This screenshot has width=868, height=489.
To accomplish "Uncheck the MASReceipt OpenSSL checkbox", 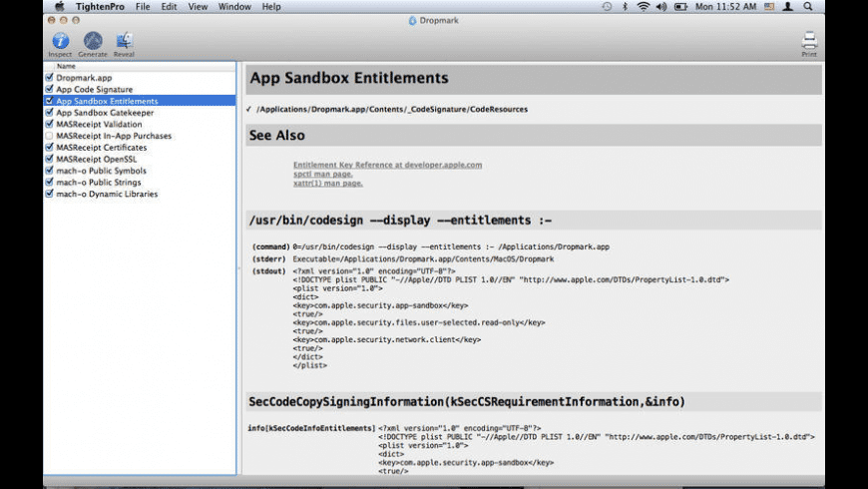I will pos(49,159).
